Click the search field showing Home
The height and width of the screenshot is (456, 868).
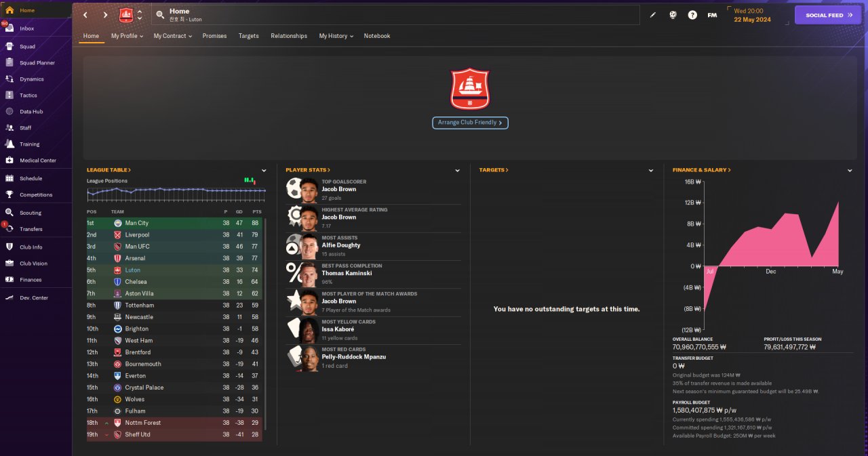pyautogui.click(x=395, y=15)
